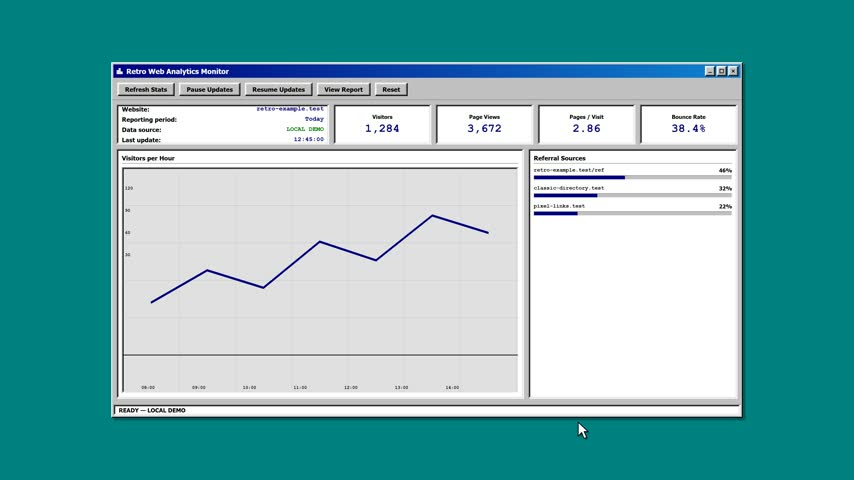Image resolution: width=854 pixels, height=480 pixels.
Task: Click the 22% referral percentage
Action: [725, 206]
